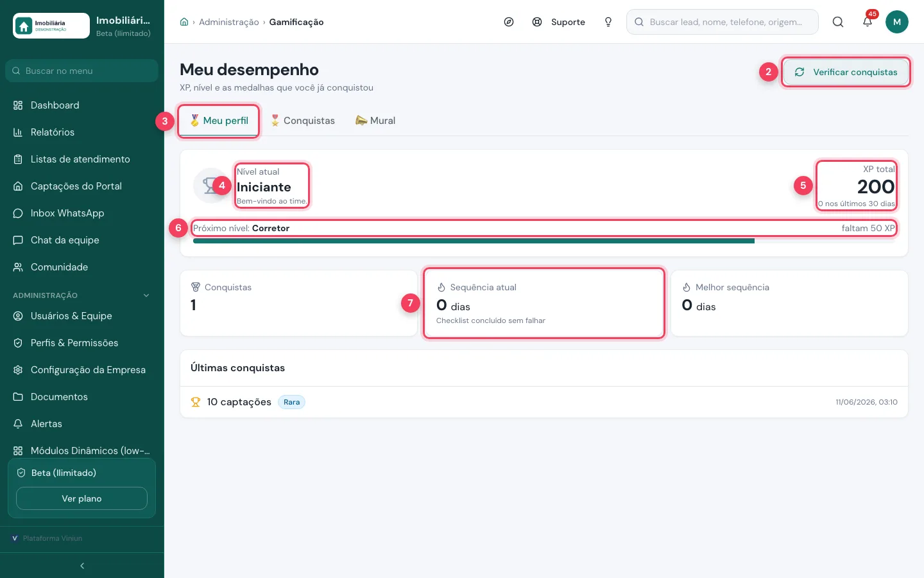
Task: Open the user avatar M menu
Action: 897,22
